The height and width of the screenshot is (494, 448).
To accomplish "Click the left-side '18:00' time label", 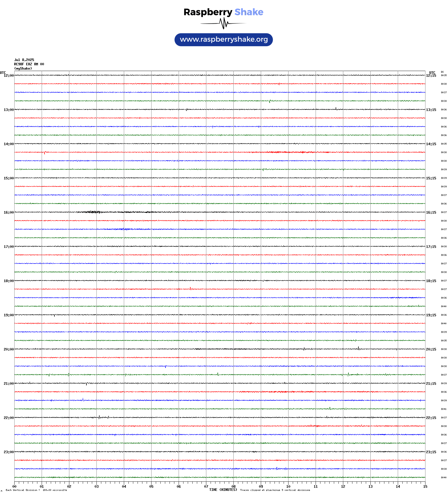I will coord(9,281).
